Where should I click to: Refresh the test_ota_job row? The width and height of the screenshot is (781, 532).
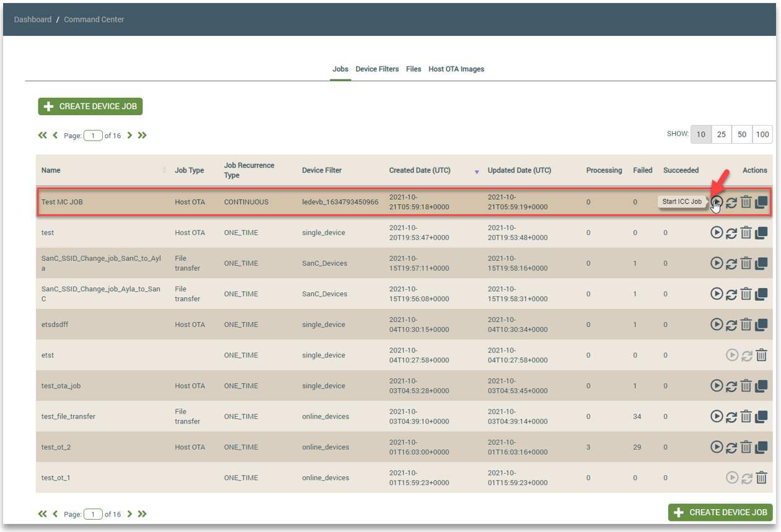click(731, 386)
